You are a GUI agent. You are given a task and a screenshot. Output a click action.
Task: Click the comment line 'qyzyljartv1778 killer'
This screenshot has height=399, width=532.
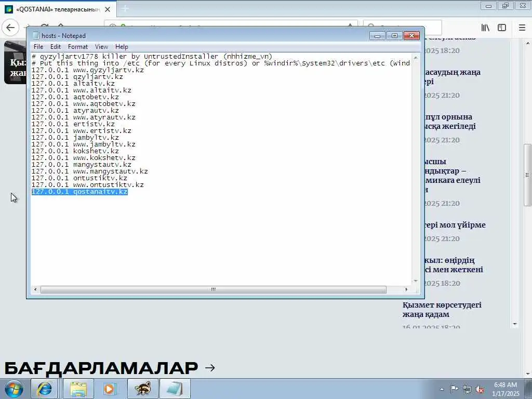152,56
